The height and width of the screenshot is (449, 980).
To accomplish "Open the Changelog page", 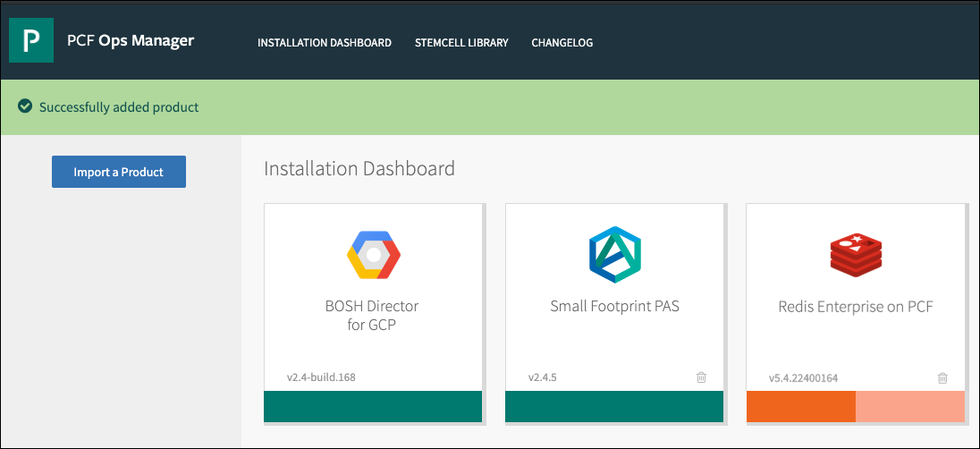I will click(x=562, y=42).
